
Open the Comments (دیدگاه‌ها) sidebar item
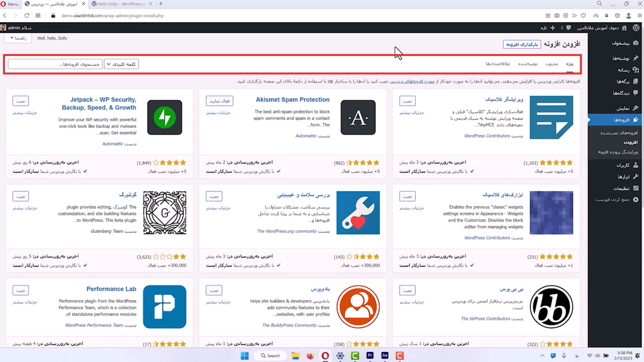625,93
